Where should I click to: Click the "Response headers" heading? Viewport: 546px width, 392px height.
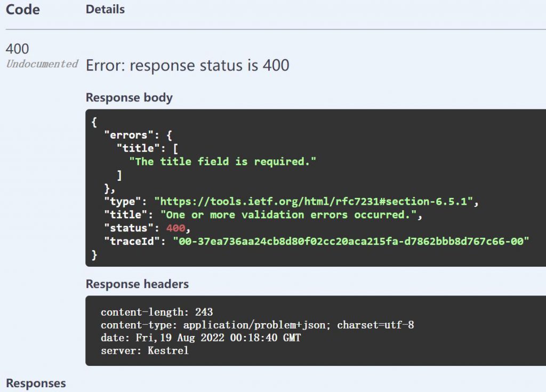pos(137,284)
